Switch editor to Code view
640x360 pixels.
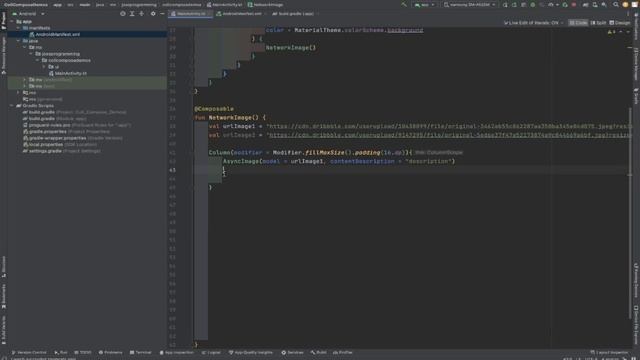click(x=578, y=23)
